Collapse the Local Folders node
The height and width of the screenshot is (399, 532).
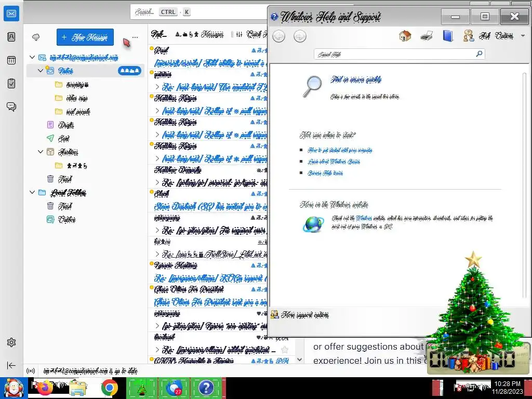point(32,192)
